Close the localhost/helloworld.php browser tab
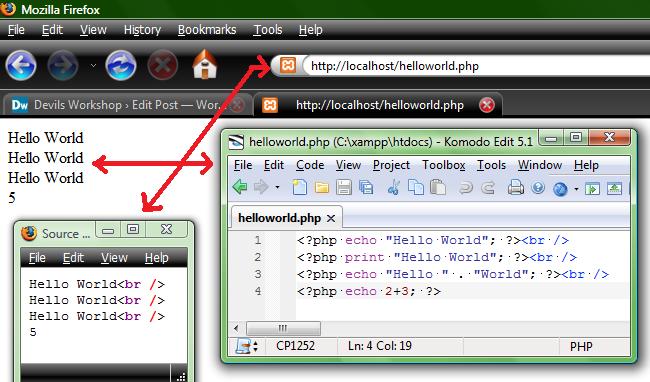This screenshot has width=650, height=382. (487, 105)
